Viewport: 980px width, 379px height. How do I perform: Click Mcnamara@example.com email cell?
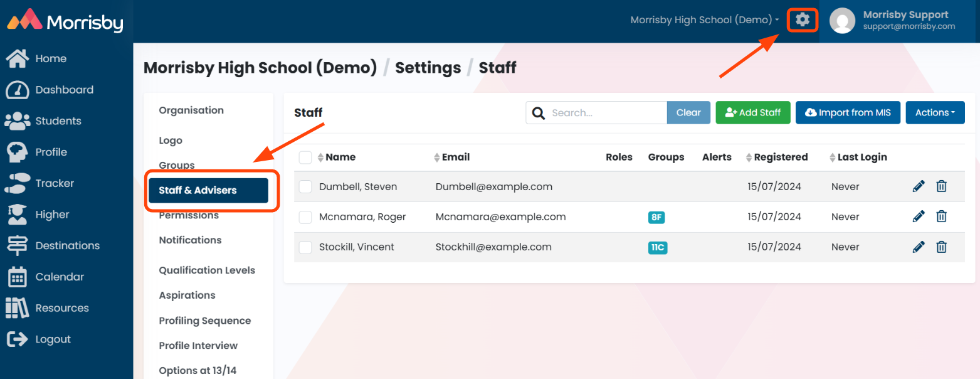(501, 216)
